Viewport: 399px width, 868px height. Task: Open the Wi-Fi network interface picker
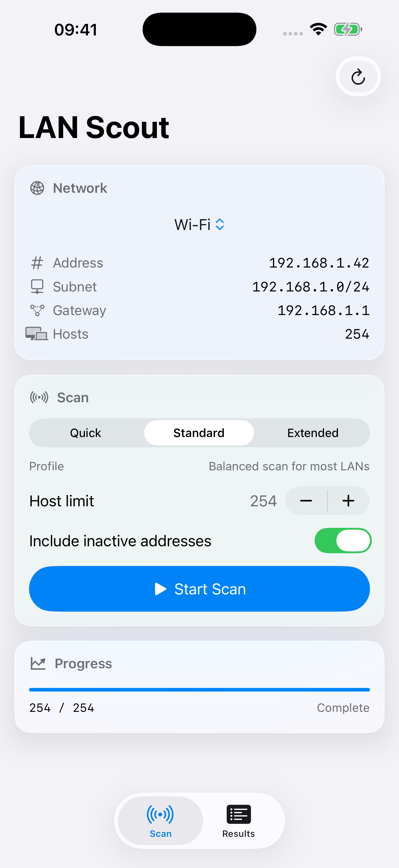coord(199,224)
